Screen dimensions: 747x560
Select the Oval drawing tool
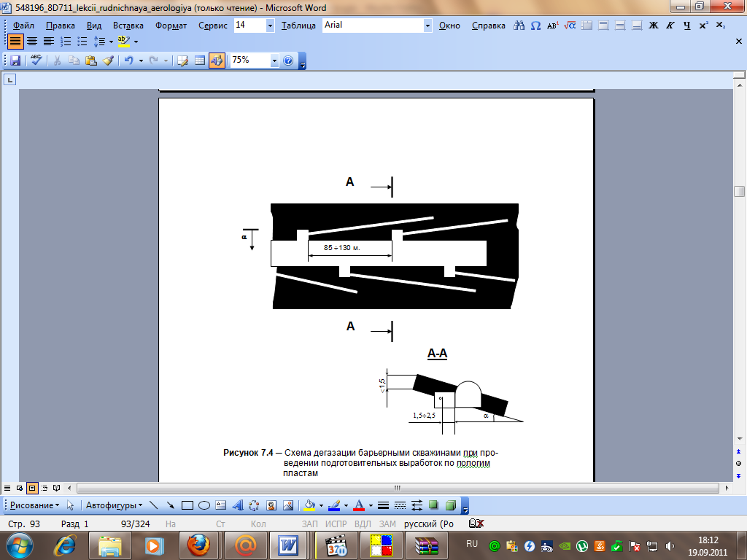pos(204,505)
